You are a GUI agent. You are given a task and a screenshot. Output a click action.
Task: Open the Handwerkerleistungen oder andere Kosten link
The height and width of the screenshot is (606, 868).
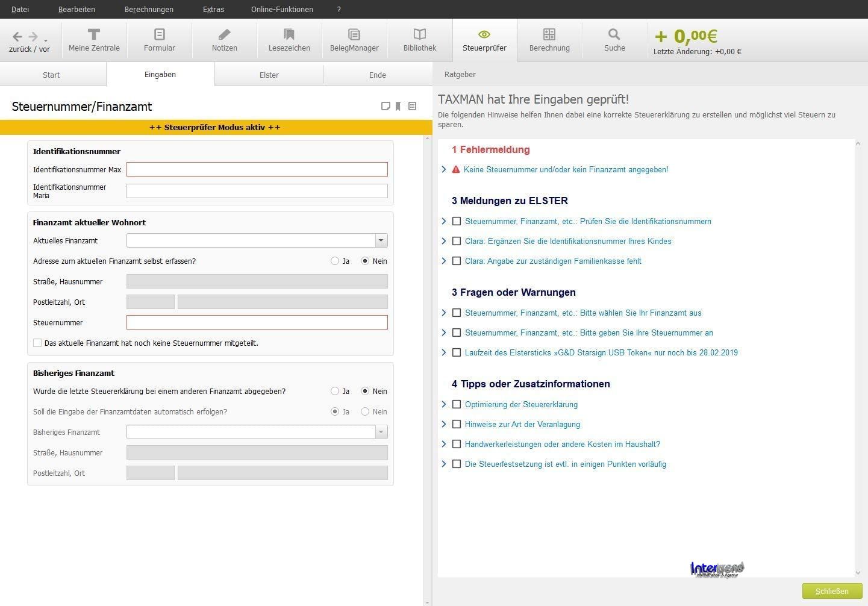coord(562,445)
